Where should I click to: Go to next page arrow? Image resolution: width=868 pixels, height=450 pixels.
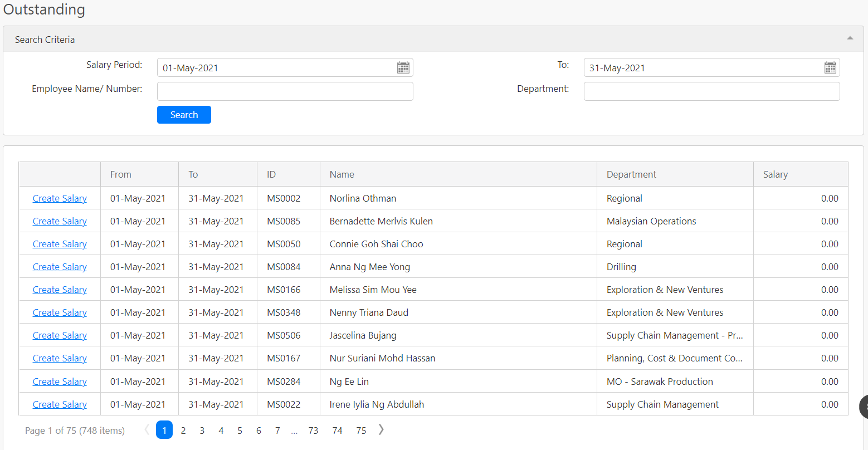pyautogui.click(x=381, y=429)
